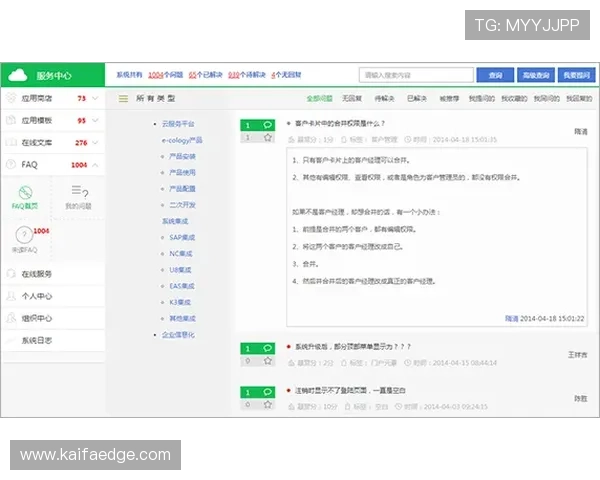Screen dimensions: 600x480
Task: Open 二次开发 subcategory
Action: (182, 205)
